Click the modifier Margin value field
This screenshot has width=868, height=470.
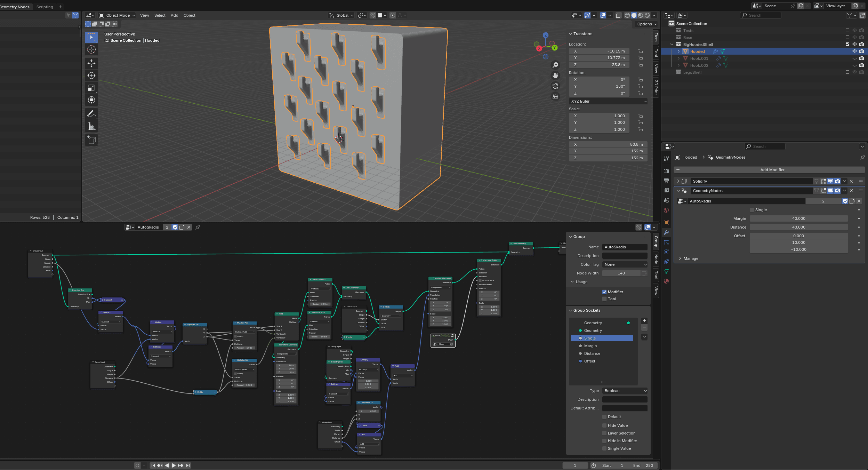798,218
